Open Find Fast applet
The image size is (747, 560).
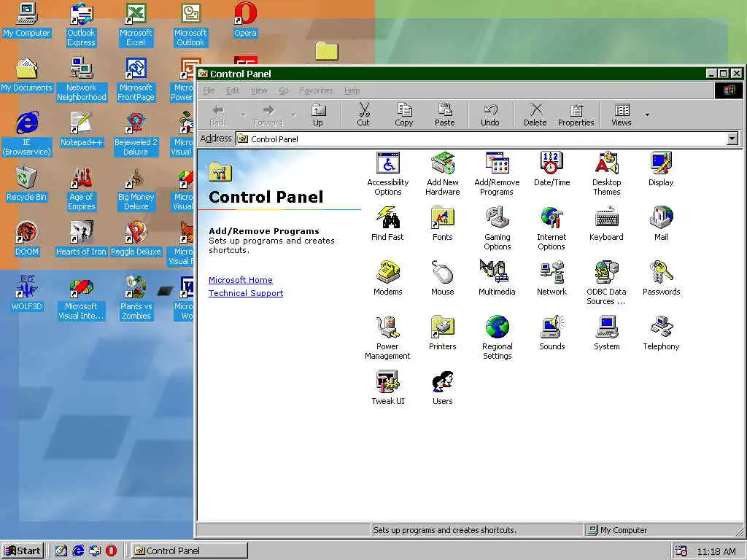click(x=387, y=224)
